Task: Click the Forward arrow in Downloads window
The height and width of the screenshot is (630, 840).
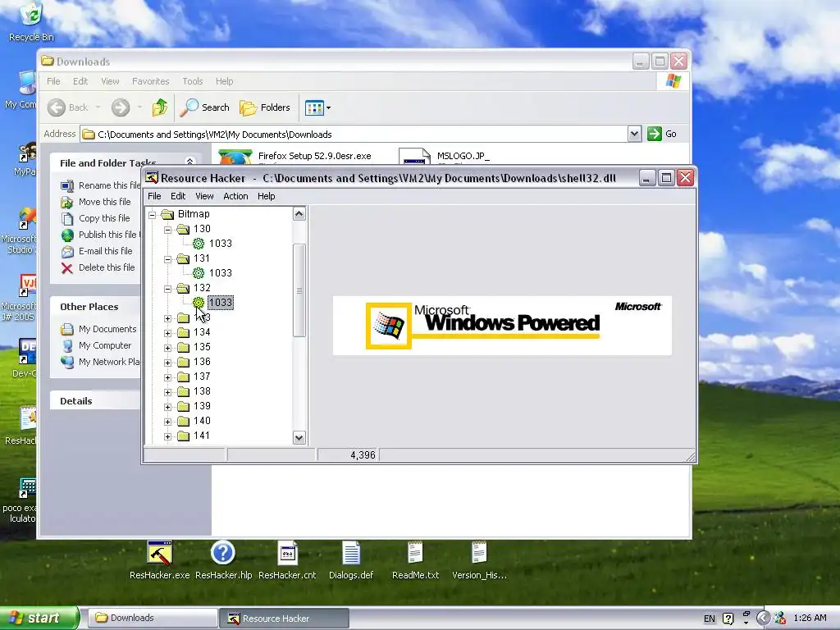Action: (x=121, y=107)
